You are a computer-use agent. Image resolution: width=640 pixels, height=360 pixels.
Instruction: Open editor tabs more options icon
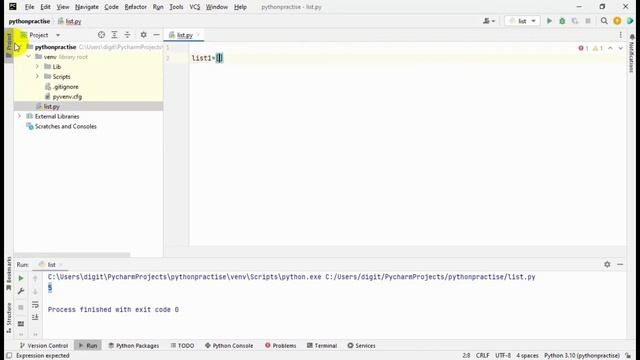[620, 35]
